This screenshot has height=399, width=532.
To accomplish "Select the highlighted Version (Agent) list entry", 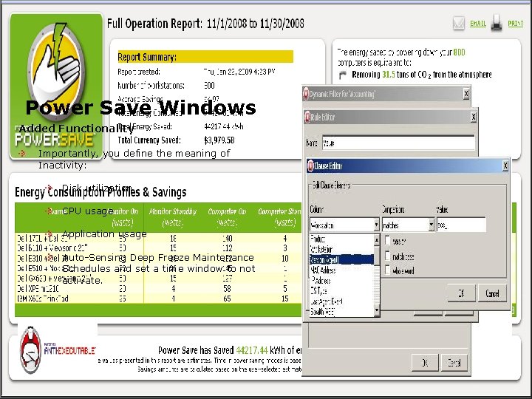I will point(341,260).
